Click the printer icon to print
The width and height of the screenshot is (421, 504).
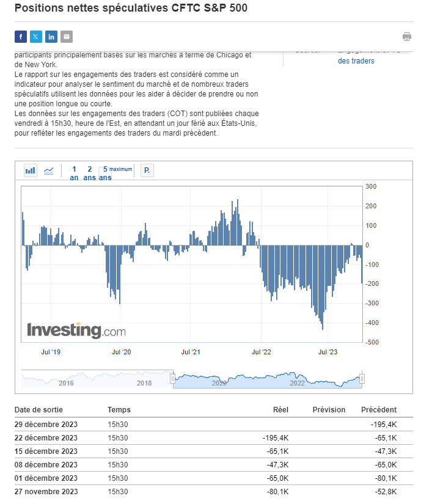tap(407, 37)
